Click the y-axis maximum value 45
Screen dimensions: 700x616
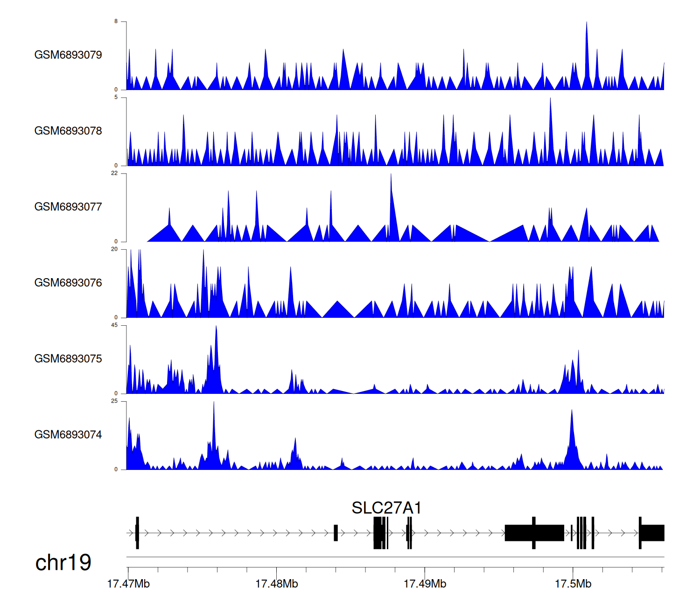(x=114, y=325)
